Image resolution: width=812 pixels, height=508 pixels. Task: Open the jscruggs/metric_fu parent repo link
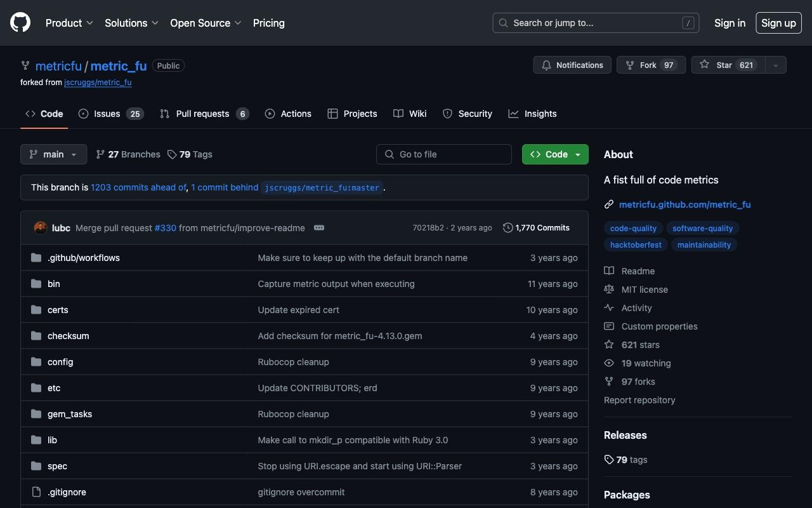[x=98, y=82]
